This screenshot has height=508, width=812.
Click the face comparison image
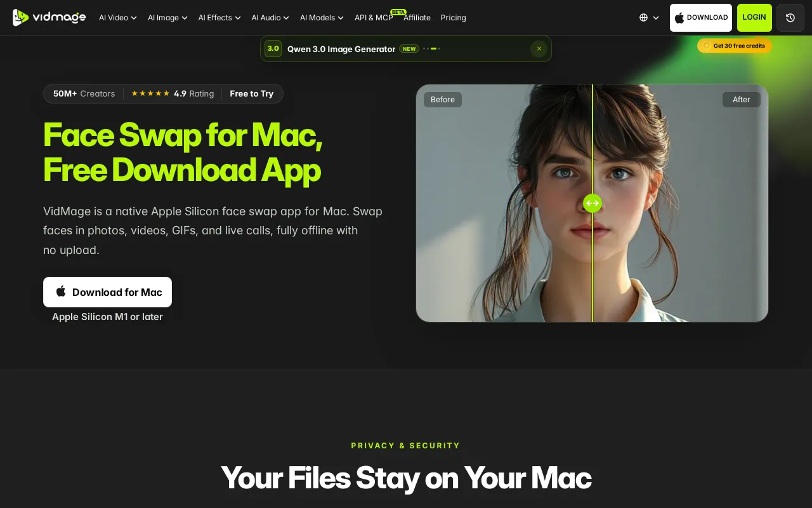point(592,203)
